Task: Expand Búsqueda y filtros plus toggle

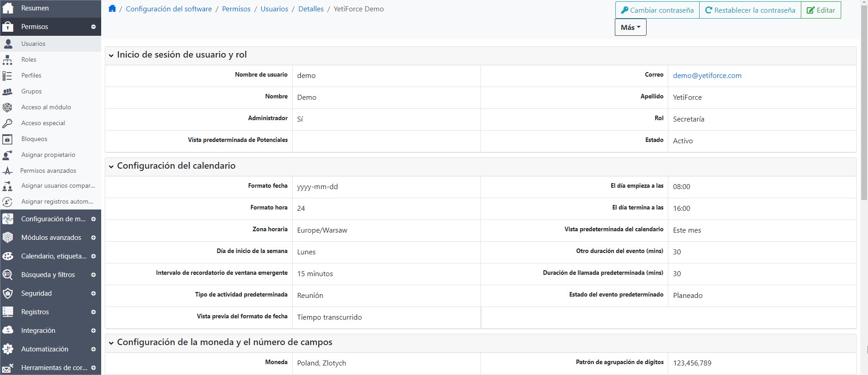Action: 93,275
